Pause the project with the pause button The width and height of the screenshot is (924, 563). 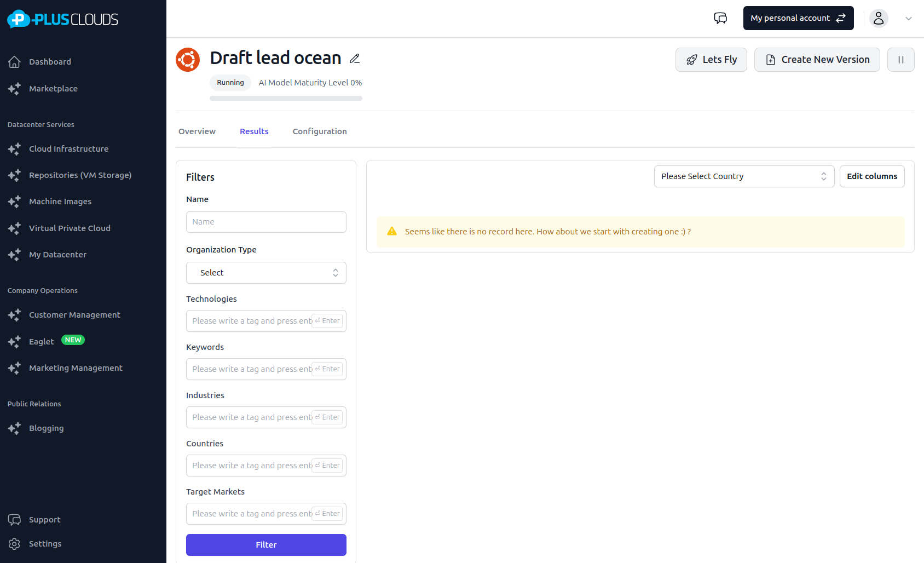point(900,60)
